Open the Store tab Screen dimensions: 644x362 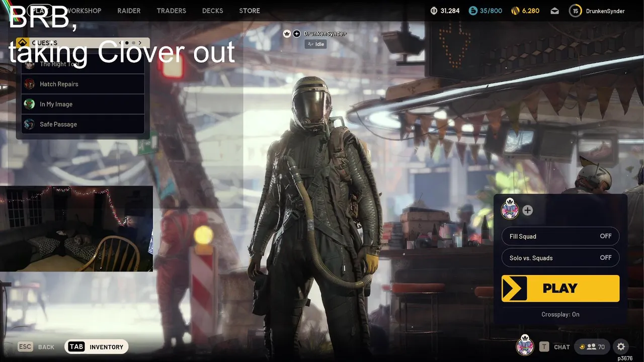250,11
